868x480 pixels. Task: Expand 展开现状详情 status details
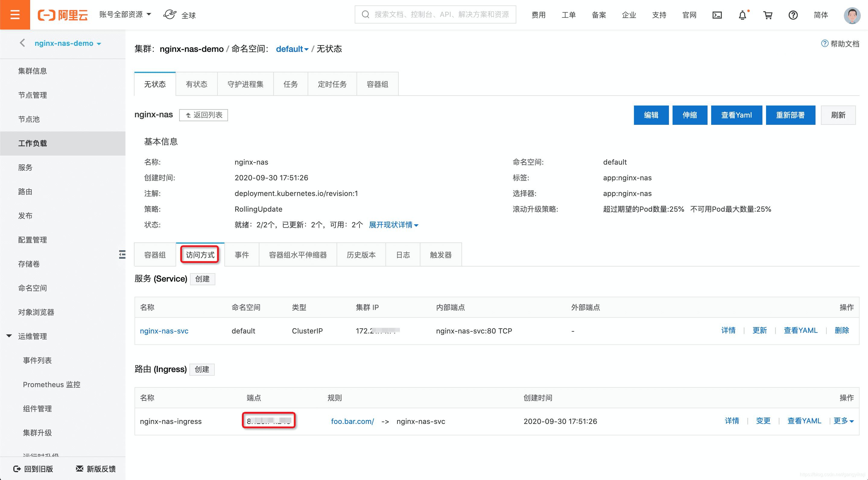tap(394, 225)
